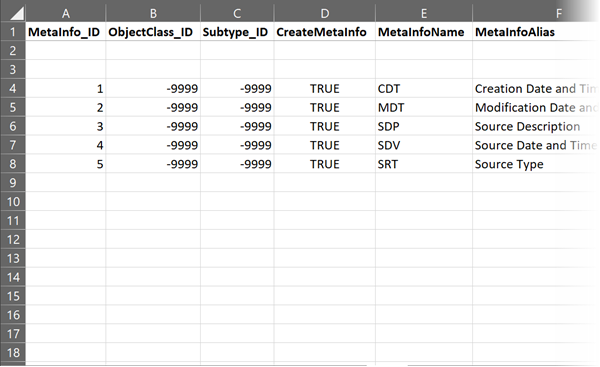This screenshot has height=367, width=600.
Task: Select the SDV cell
Action: point(424,145)
